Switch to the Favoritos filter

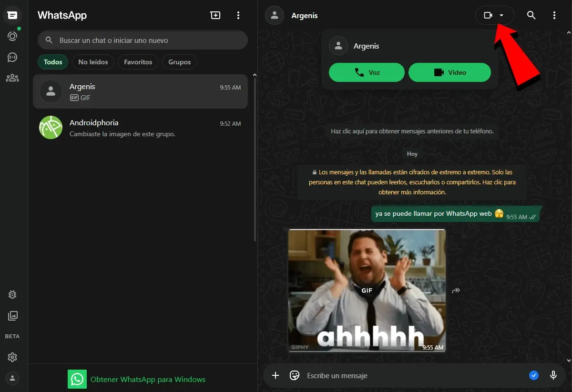(138, 62)
